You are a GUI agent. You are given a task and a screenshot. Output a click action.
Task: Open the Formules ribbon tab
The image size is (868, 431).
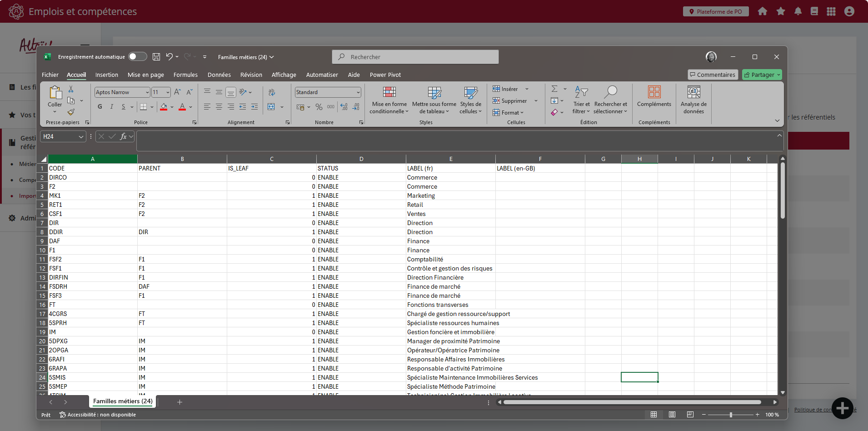(x=185, y=75)
